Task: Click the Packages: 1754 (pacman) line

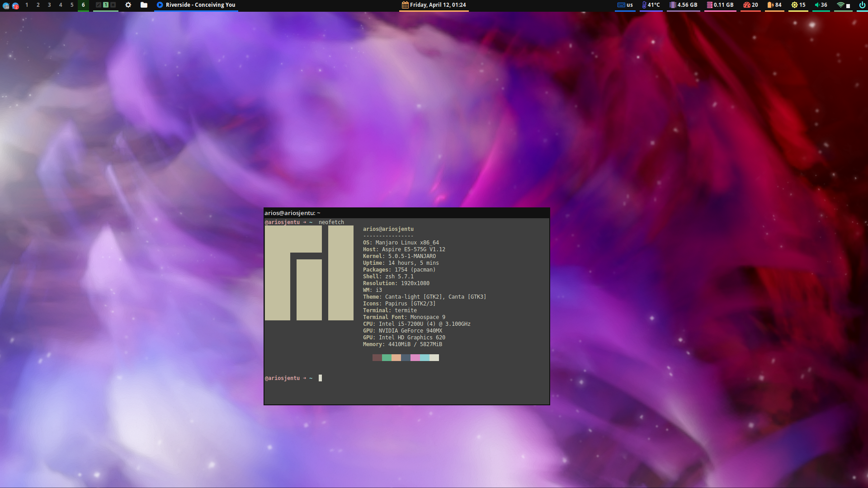Action: tap(399, 270)
